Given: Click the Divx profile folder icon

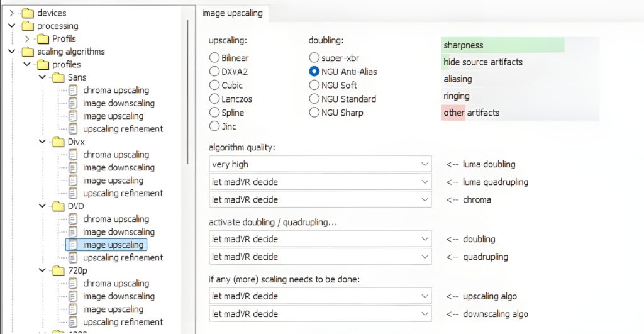Looking at the screenshot, I should coord(58,142).
